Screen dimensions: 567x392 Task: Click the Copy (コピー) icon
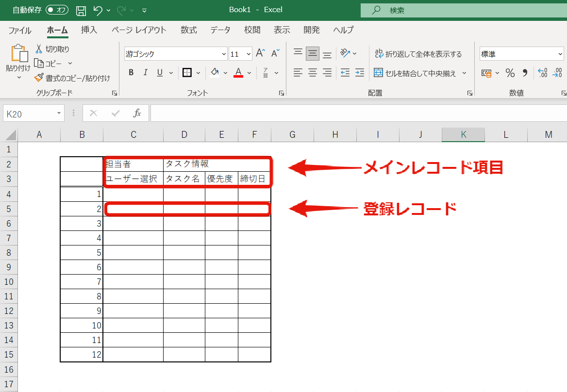[x=39, y=63]
